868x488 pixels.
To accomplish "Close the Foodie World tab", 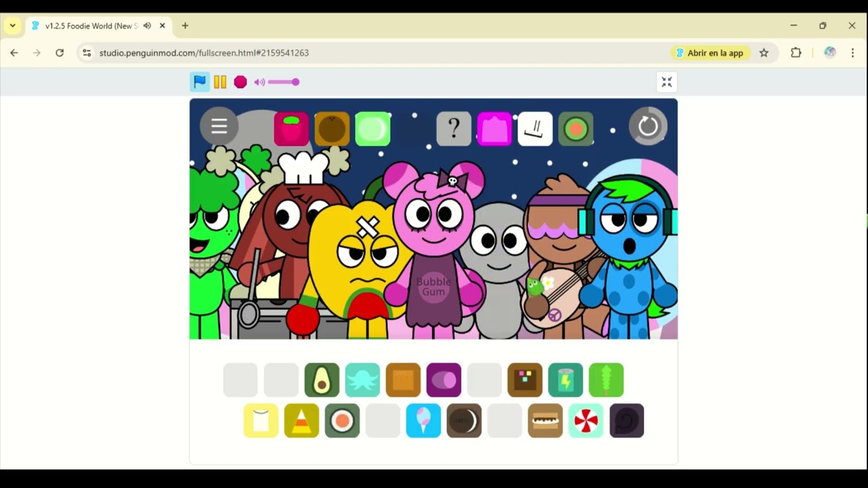I will click(x=162, y=26).
